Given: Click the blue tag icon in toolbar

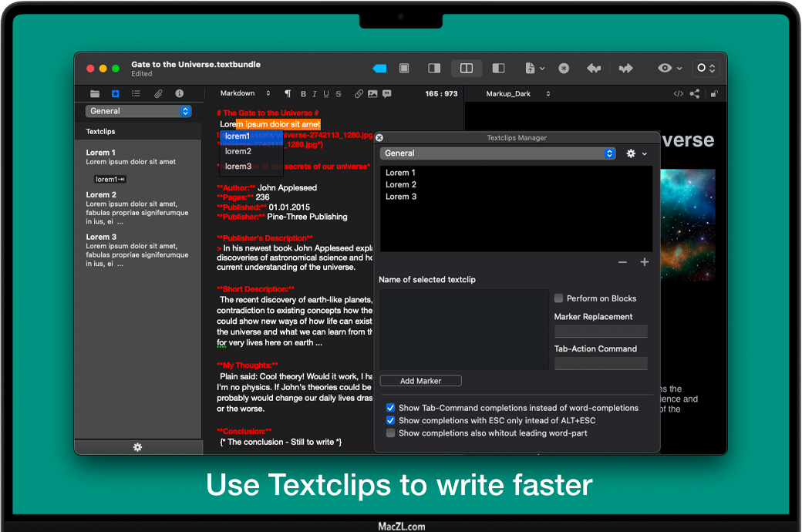Looking at the screenshot, I should (379, 69).
